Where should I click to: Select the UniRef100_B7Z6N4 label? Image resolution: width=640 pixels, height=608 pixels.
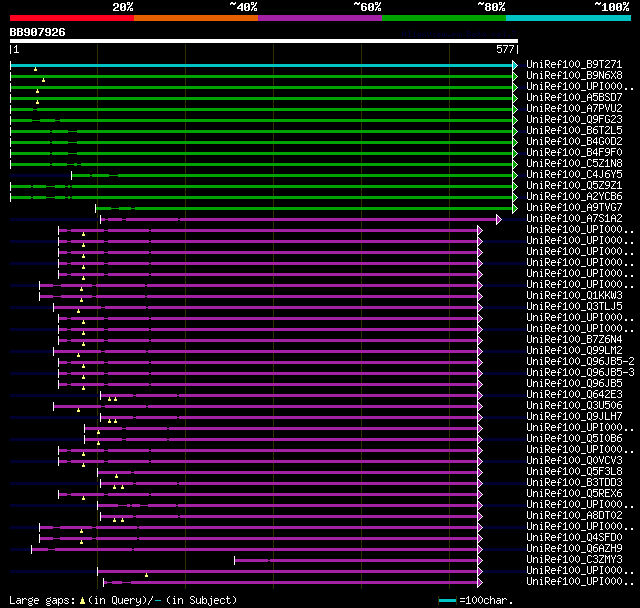(574, 340)
